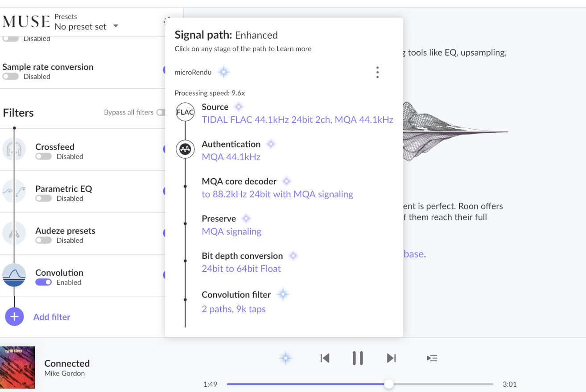Click the Connected album art thumbnail

pyautogui.click(x=17, y=367)
